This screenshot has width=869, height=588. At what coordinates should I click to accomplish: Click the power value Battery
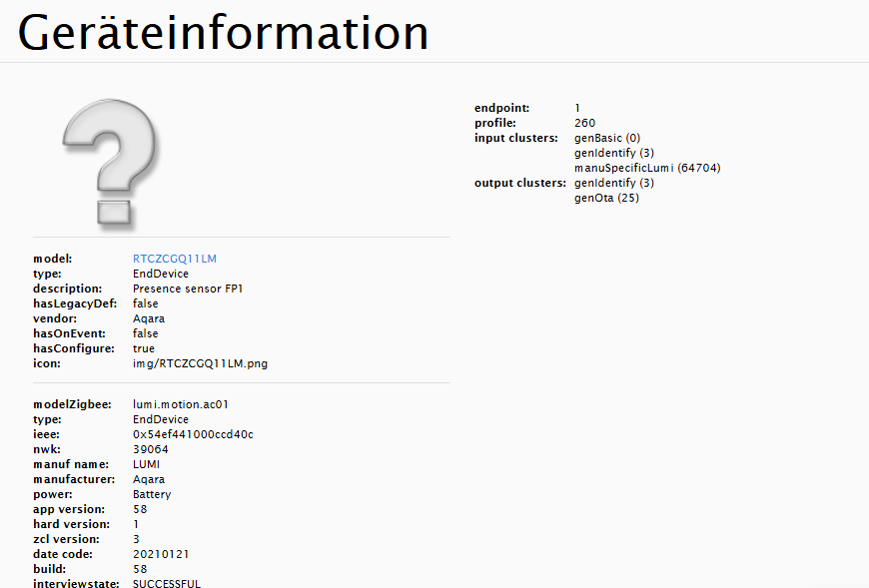tap(151, 494)
